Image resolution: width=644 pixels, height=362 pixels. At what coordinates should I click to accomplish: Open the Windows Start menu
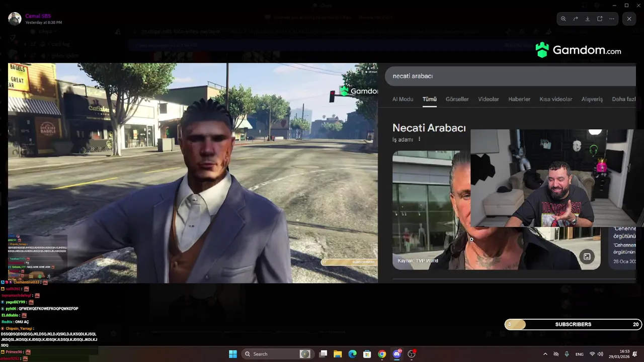tap(233, 354)
